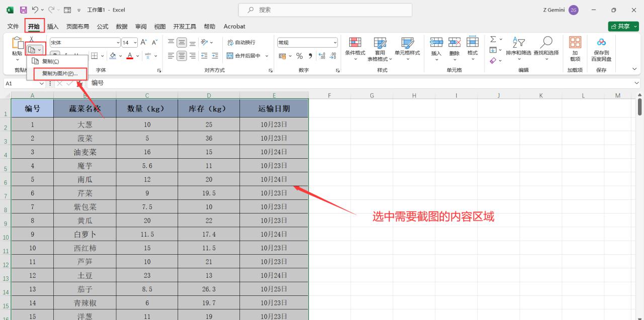Viewport: 644px width, 320px height.
Task: Pick fill color paint bucket
Action: 113,56
